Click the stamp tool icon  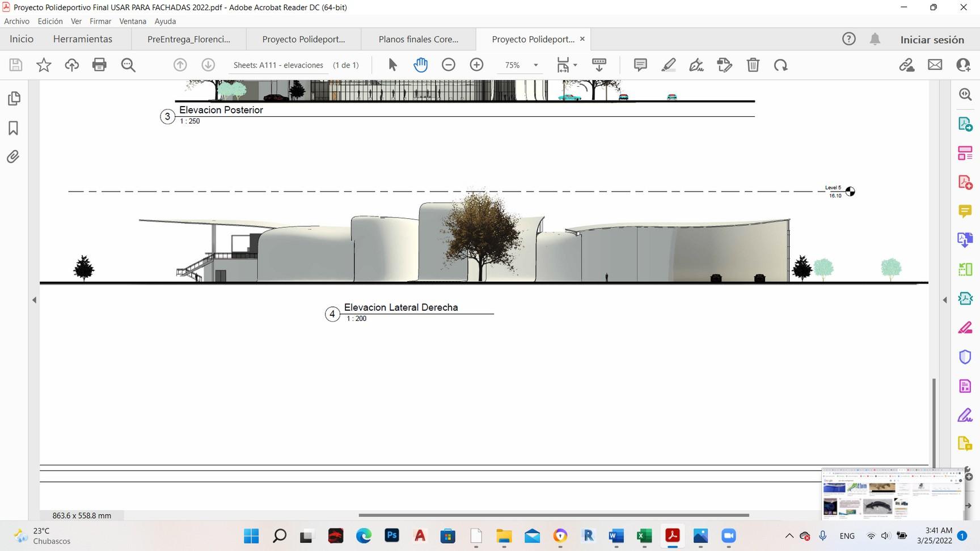click(725, 65)
